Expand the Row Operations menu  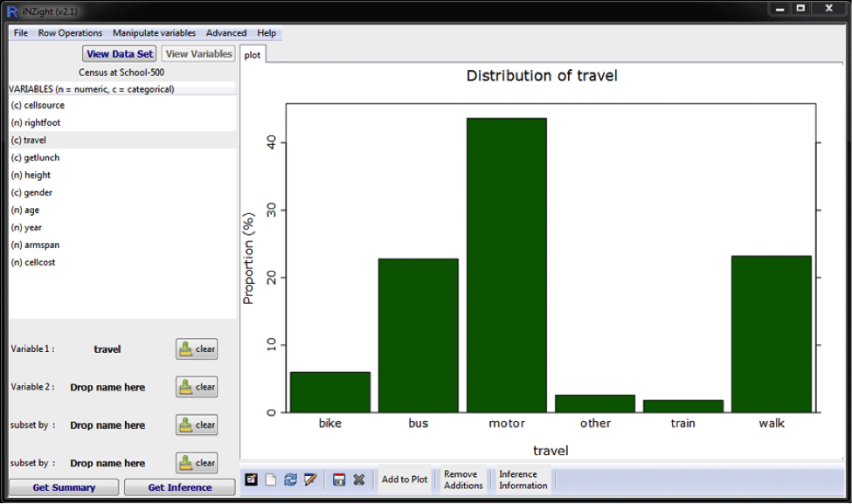point(70,33)
